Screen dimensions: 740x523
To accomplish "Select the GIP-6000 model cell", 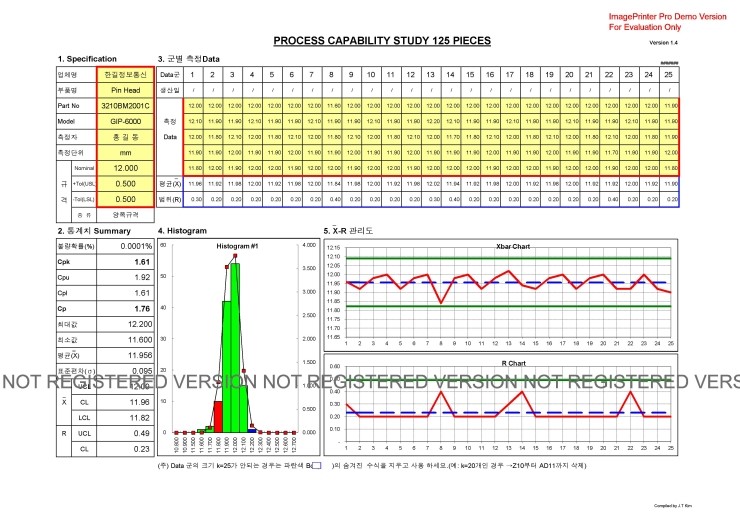I will click(x=126, y=121).
